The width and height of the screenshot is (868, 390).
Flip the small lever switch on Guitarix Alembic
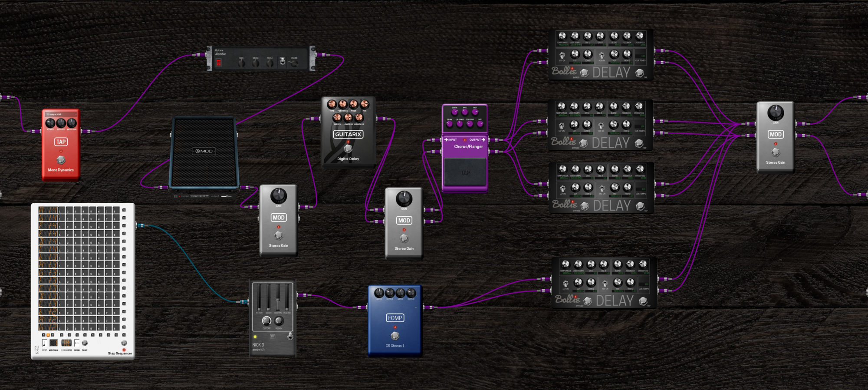[x=283, y=61]
